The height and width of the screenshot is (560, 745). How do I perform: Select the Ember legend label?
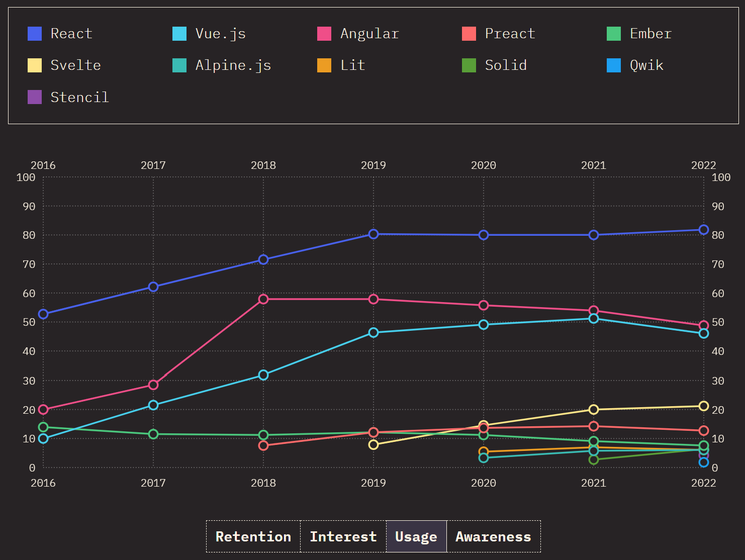pyautogui.click(x=650, y=34)
